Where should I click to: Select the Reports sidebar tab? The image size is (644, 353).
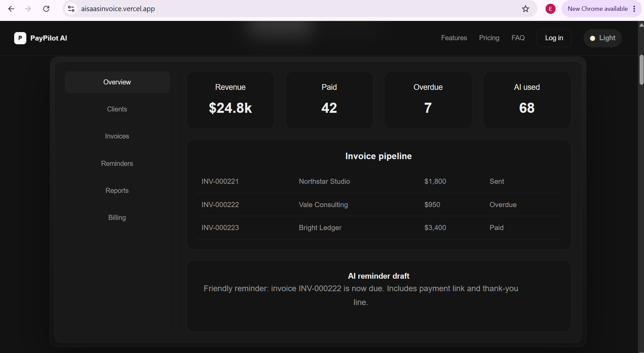(117, 191)
